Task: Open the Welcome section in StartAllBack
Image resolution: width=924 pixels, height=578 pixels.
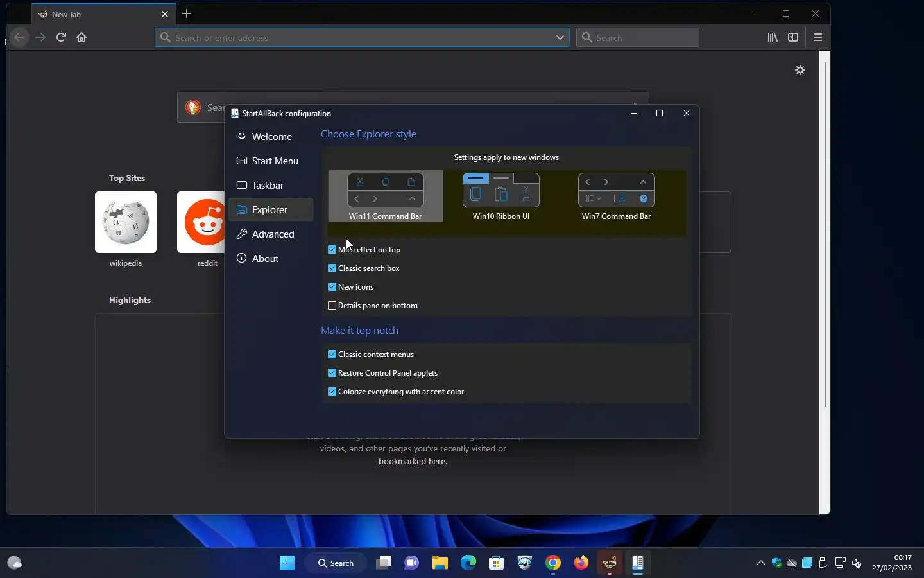Action: click(271, 136)
